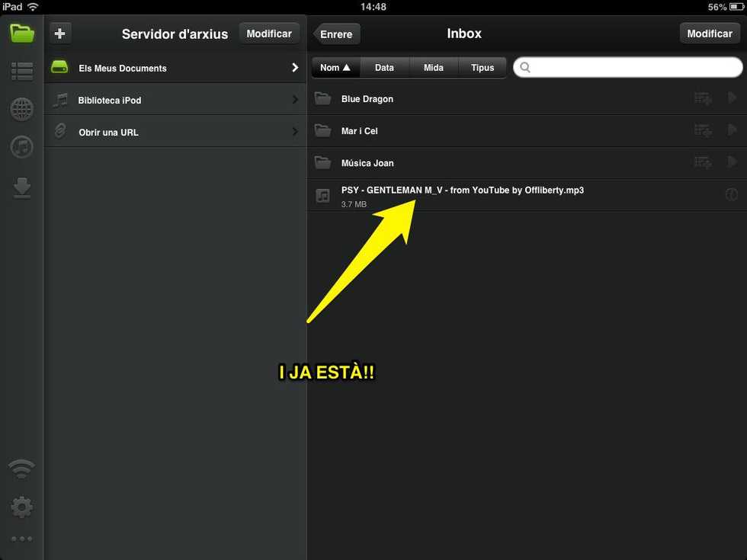
Task: Open the web browser globe icon
Action: click(21, 110)
